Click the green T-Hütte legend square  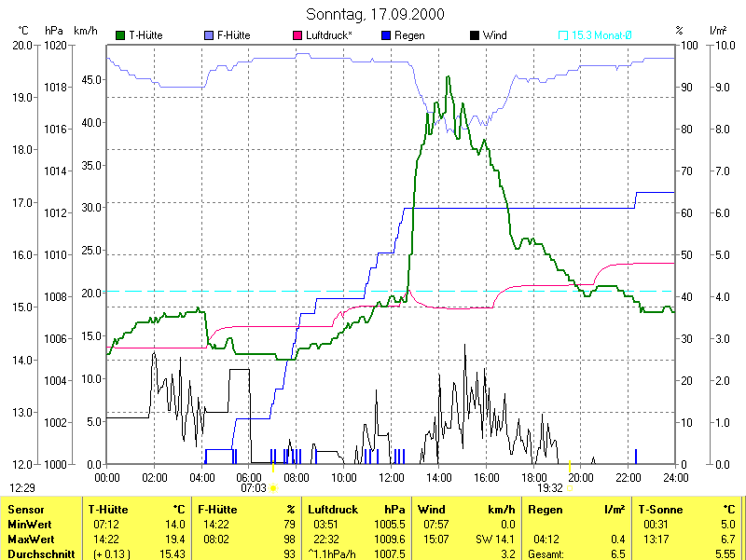[x=120, y=35]
